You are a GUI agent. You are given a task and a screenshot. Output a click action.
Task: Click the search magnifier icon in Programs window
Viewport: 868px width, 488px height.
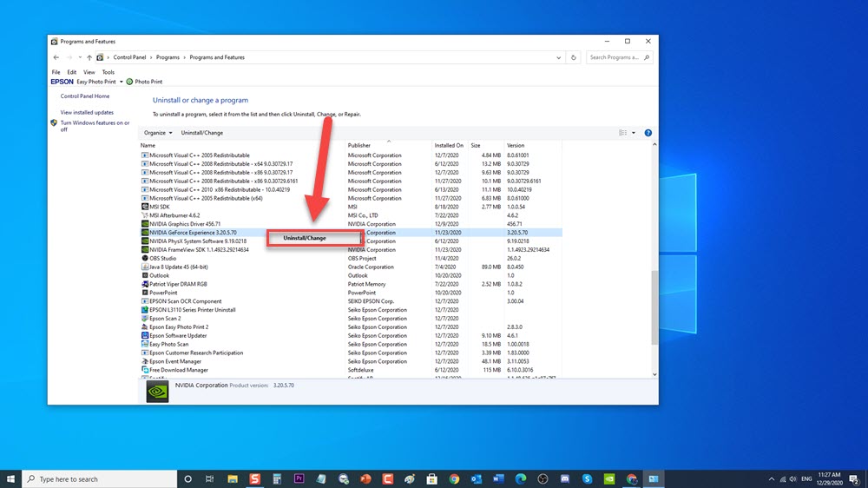[x=647, y=57]
